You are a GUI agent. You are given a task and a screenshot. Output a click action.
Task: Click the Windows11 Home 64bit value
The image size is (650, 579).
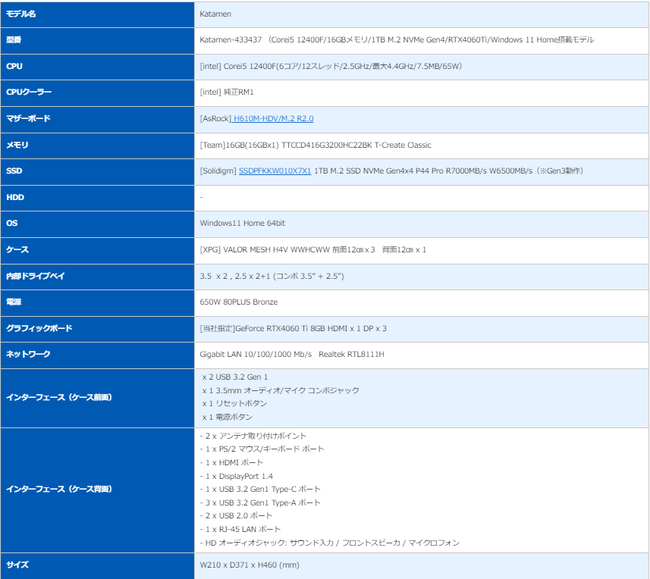243,223
